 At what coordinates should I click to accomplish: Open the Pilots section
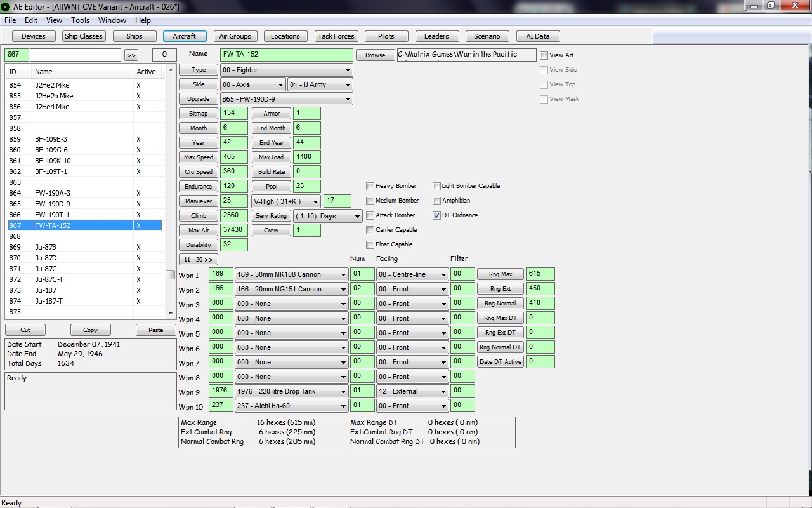click(386, 36)
